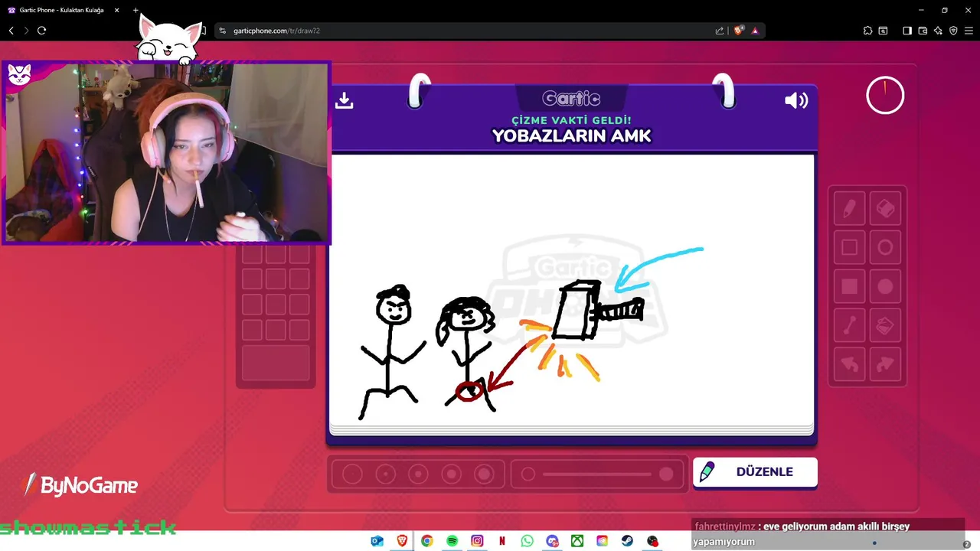Toggle the browser sidebar panel
This screenshot has height=551, width=980.
click(907, 31)
